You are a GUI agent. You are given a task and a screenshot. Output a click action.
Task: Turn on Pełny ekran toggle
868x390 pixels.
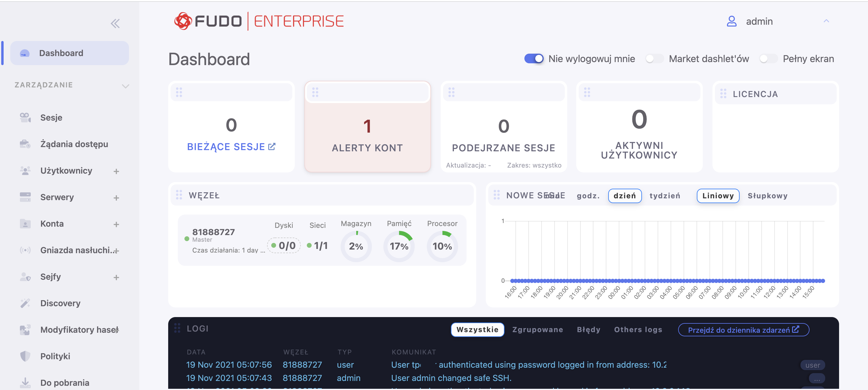768,59
